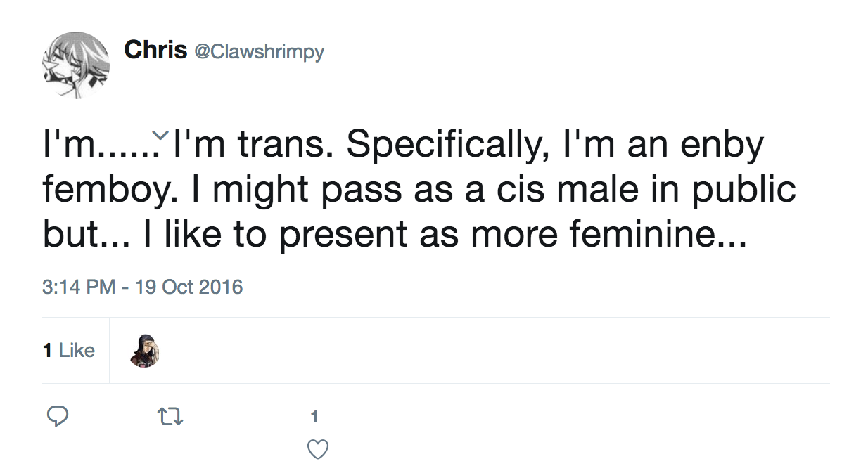
Task: Click the like count number above the heart
Action: 314,417
